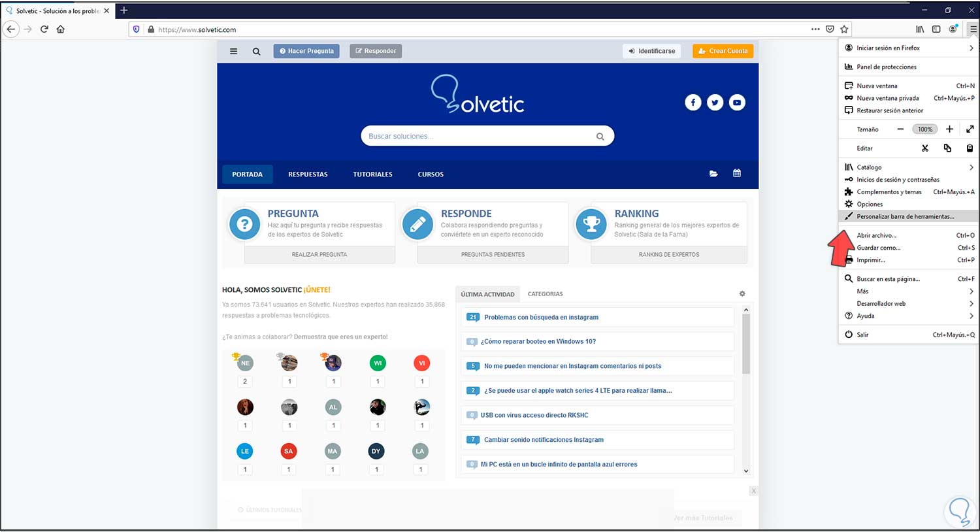Toggle the sidebars icon in Firefox toolbar
The width and height of the screenshot is (980, 532).
936,29
